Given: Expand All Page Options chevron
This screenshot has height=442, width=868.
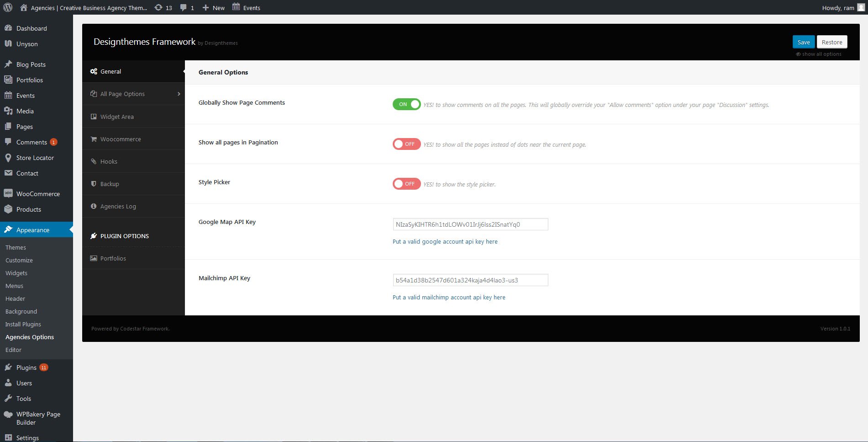Looking at the screenshot, I should pos(178,94).
